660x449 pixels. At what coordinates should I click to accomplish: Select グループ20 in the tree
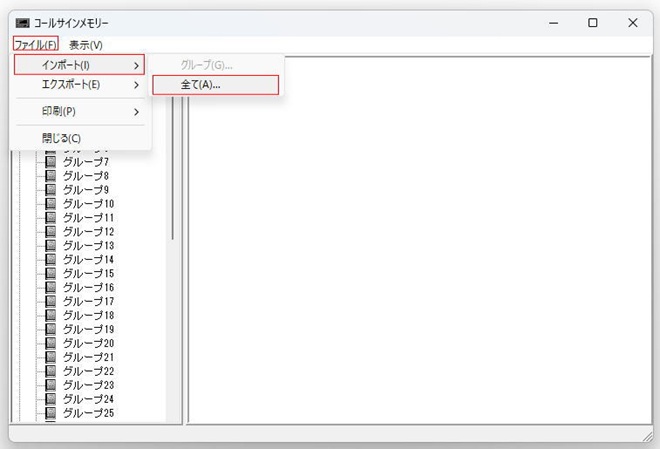tap(88, 344)
